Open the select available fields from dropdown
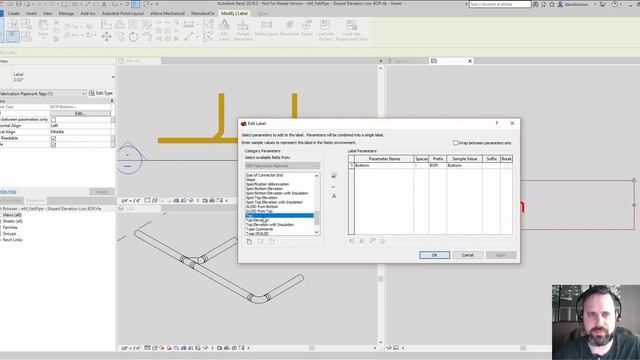 click(x=282, y=166)
